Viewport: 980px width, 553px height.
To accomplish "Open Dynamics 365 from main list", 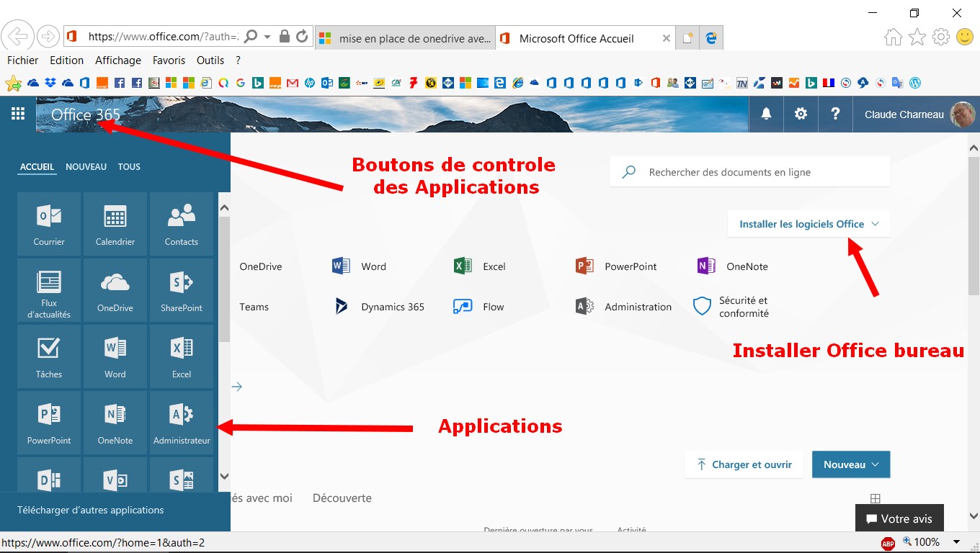I will point(380,307).
